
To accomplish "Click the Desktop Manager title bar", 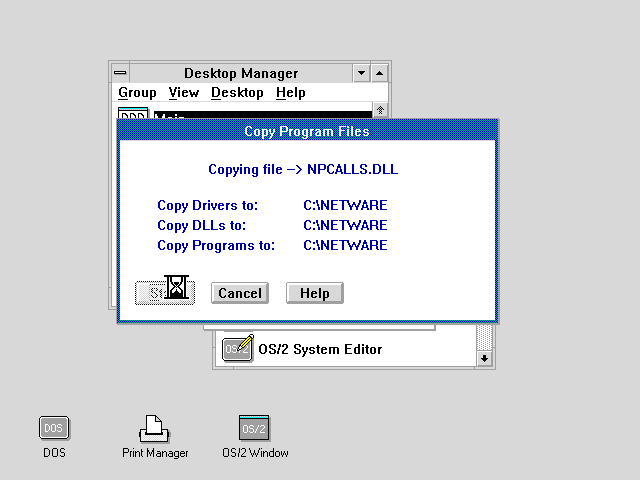I will point(241,73).
